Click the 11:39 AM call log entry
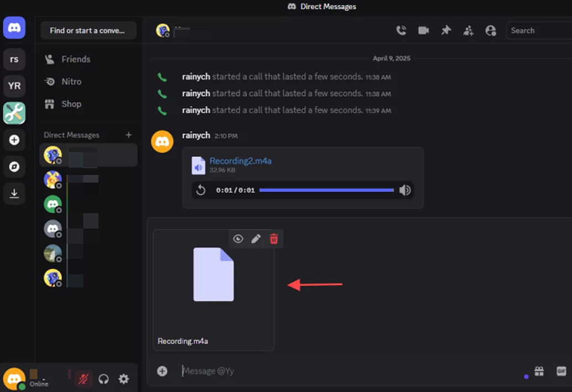 tap(287, 110)
